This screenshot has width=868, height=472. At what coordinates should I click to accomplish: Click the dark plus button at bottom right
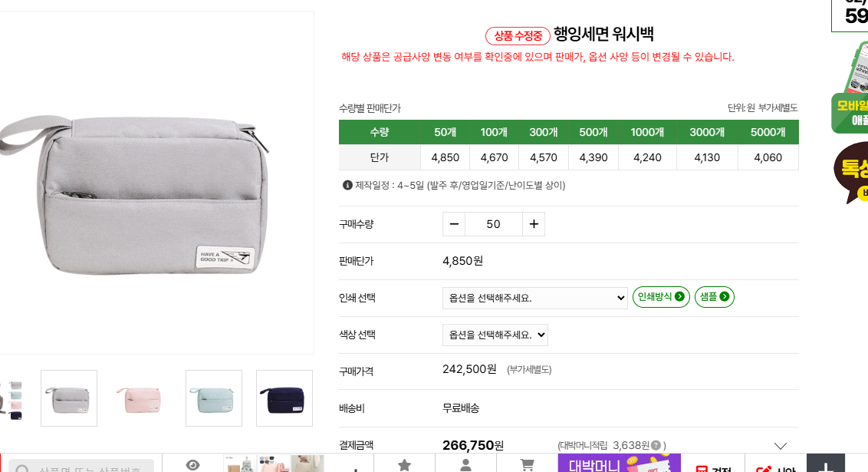click(825, 465)
